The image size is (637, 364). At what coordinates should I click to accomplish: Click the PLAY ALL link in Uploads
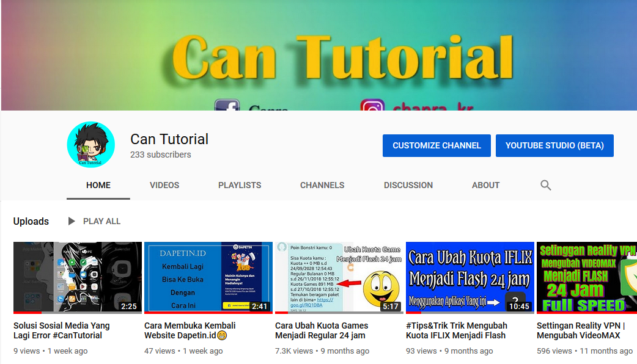coord(101,221)
